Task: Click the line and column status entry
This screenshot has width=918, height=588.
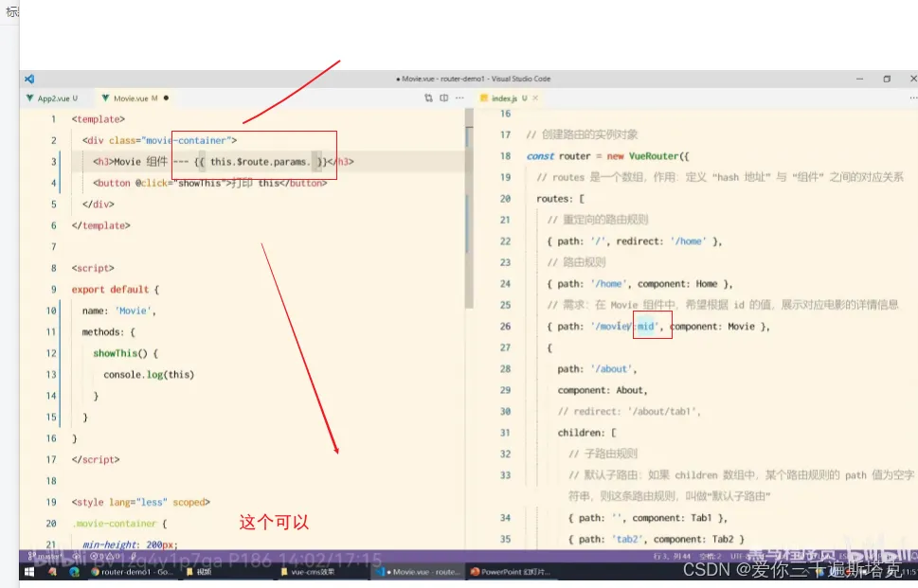Action: (672, 557)
